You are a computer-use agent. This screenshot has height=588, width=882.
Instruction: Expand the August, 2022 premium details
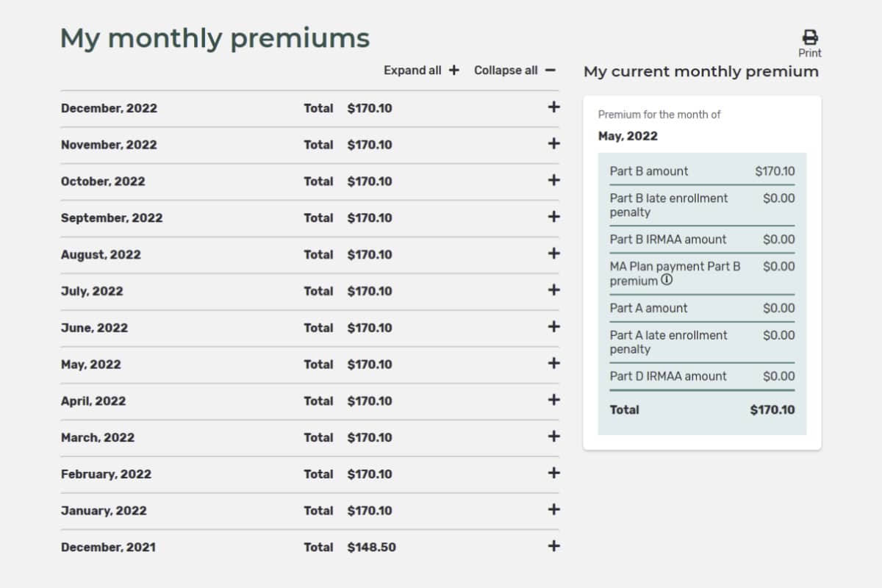[553, 254]
